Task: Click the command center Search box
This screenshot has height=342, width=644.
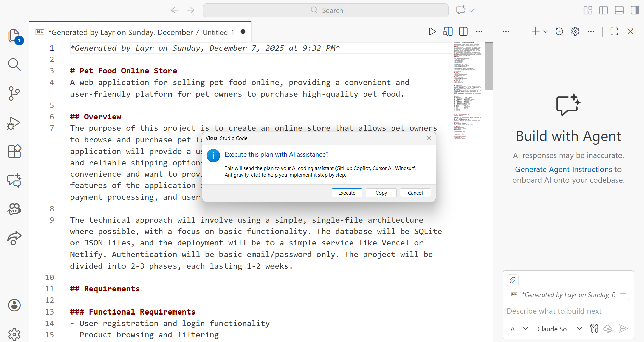Action: [326, 10]
